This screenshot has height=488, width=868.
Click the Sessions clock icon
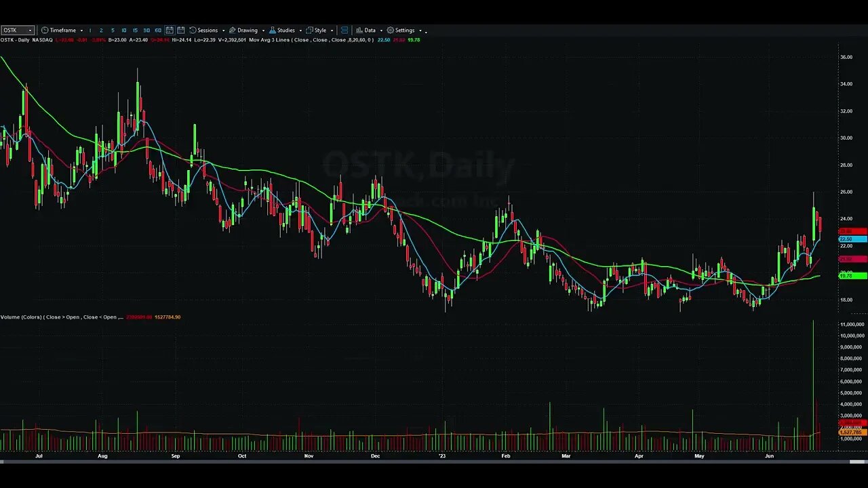coord(193,30)
